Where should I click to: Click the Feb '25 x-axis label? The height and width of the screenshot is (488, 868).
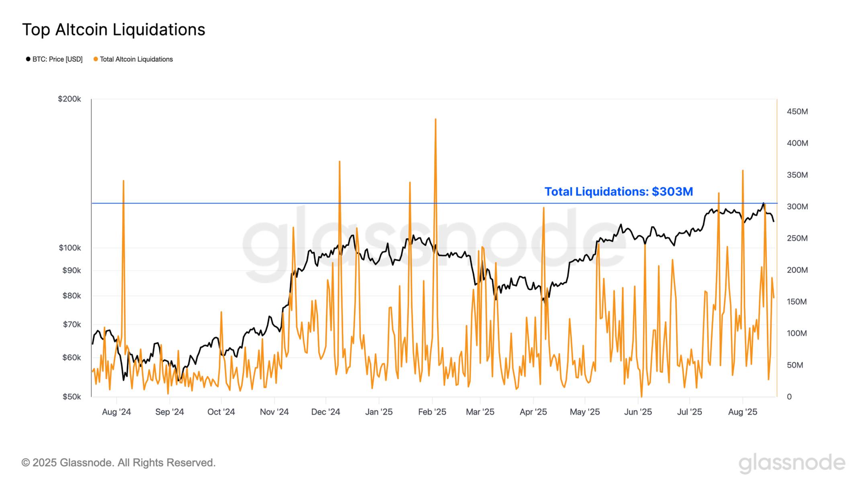pyautogui.click(x=432, y=412)
